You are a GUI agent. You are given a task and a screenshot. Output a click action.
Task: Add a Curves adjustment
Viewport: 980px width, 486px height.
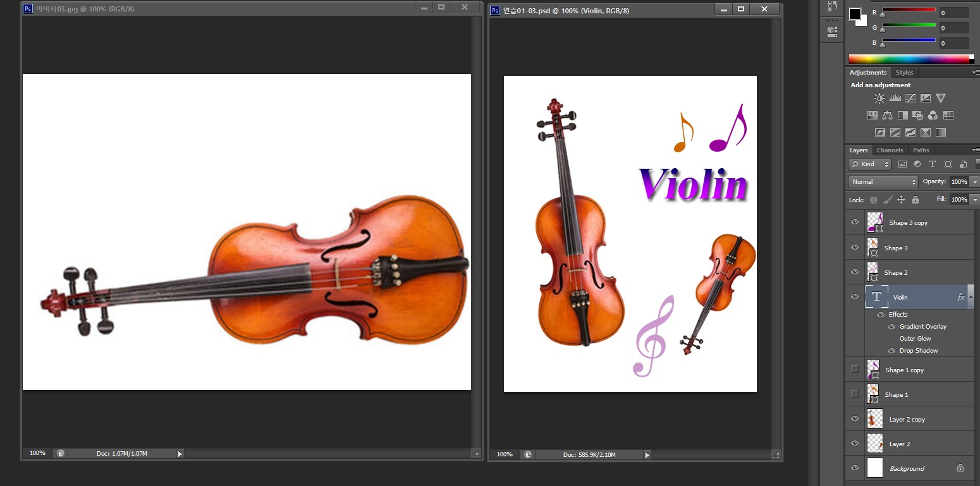[910, 98]
